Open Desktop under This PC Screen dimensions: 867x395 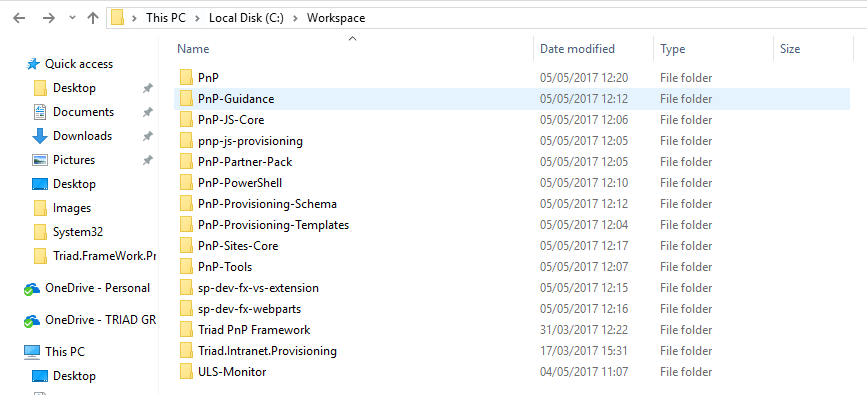click(x=74, y=376)
